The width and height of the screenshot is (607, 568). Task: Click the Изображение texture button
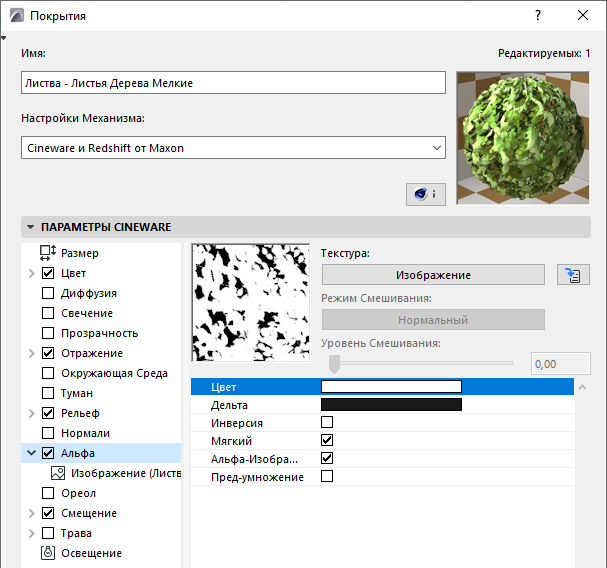pyautogui.click(x=433, y=275)
